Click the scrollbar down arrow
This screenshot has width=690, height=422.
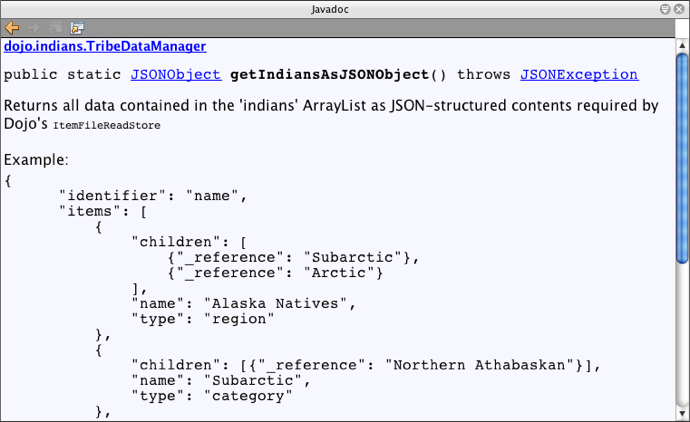(x=682, y=413)
